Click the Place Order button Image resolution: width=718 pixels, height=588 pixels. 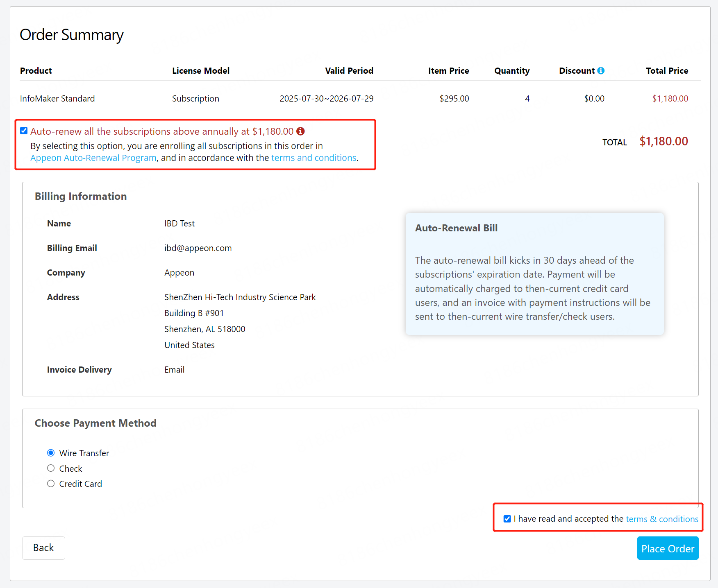click(x=668, y=548)
